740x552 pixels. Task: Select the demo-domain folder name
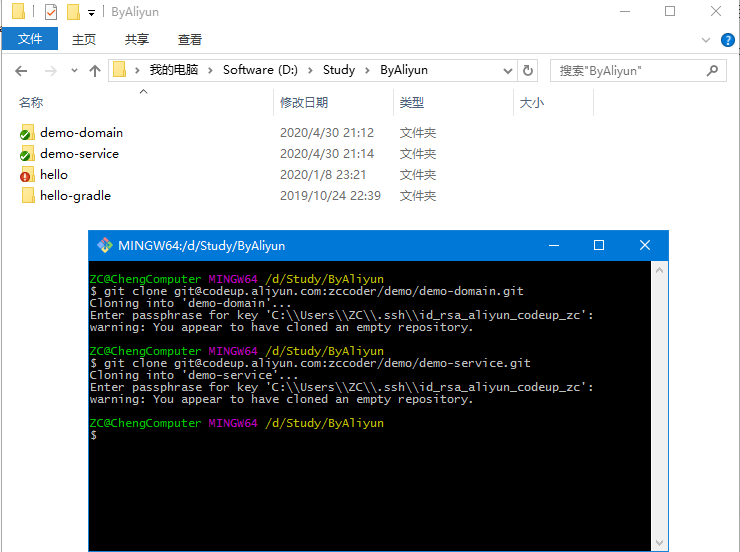click(81, 133)
